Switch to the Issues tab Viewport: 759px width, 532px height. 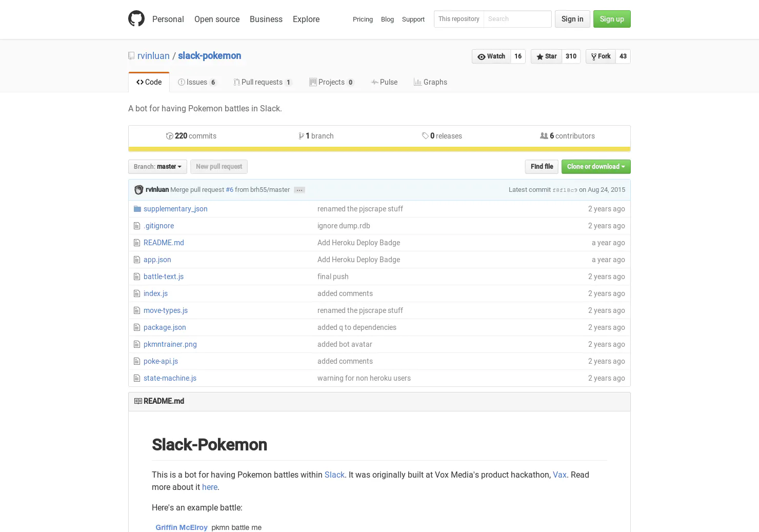click(197, 82)
